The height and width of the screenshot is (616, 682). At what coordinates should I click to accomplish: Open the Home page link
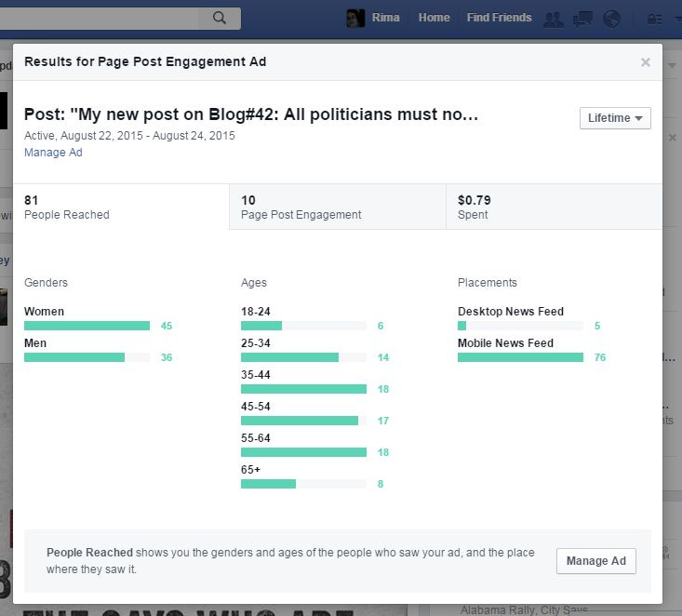coord(435,18)
